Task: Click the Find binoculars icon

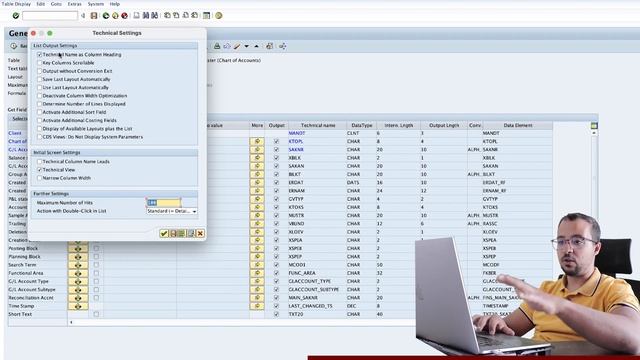Action: [146, 16]
